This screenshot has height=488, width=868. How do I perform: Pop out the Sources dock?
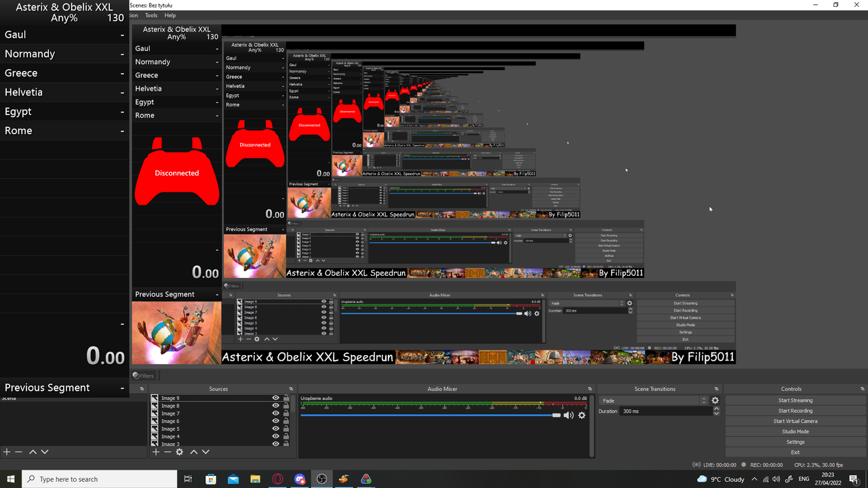coord(292,389)
